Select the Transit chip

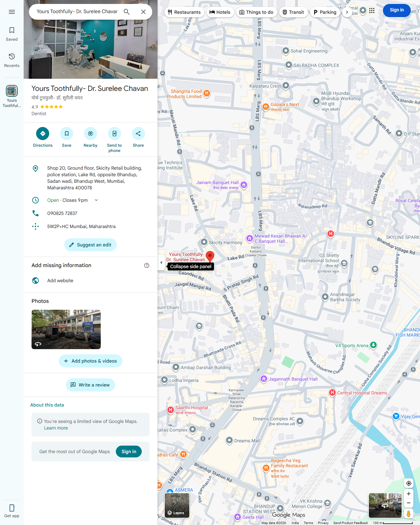click(293, 12)
